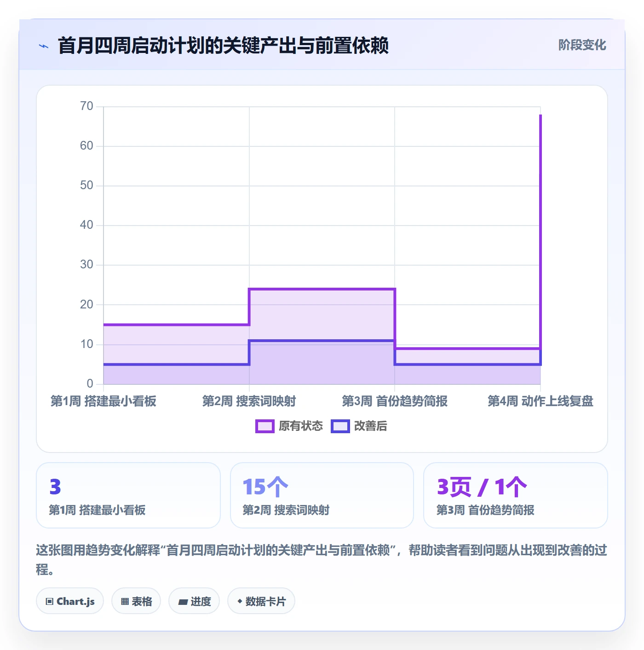Click the 阶段变化 label in the header
This screenshot has height=650, width=644.
click(x=582, y=45)
